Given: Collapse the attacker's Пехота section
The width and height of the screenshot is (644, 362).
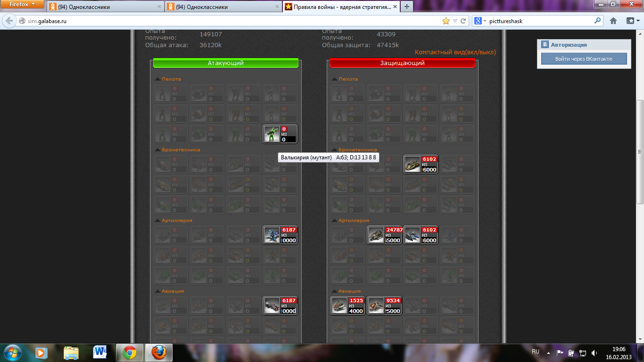Looking at the screenshot, I should pyautogui.click(x=158, y=79).
